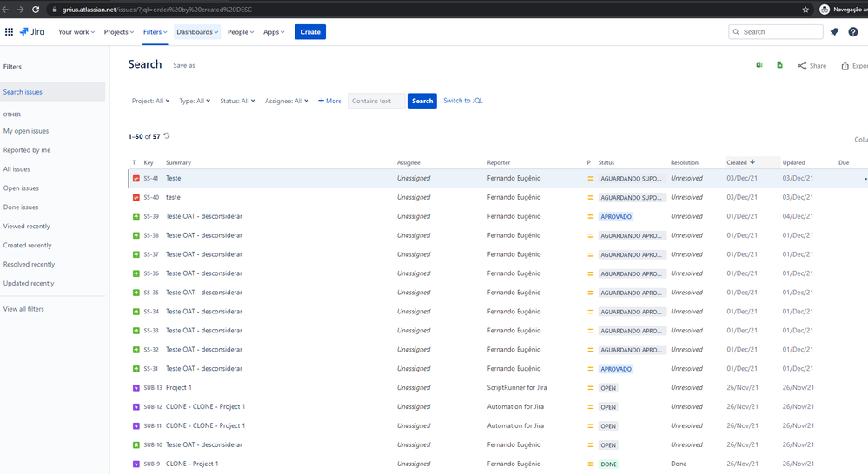
Task: Open the Type: All filter dropdown
Action: pos(195,101)
